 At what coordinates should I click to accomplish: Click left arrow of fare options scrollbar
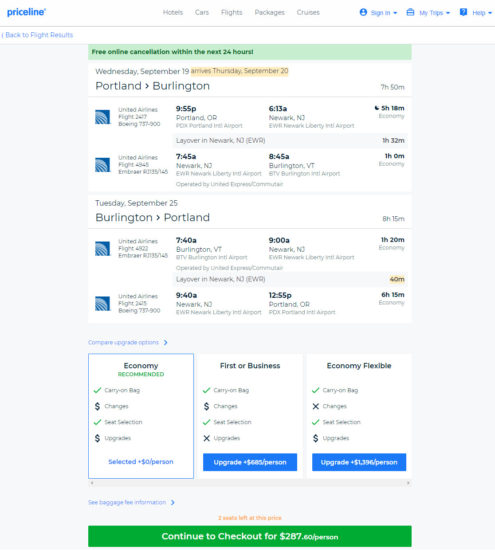pos(92,483)
